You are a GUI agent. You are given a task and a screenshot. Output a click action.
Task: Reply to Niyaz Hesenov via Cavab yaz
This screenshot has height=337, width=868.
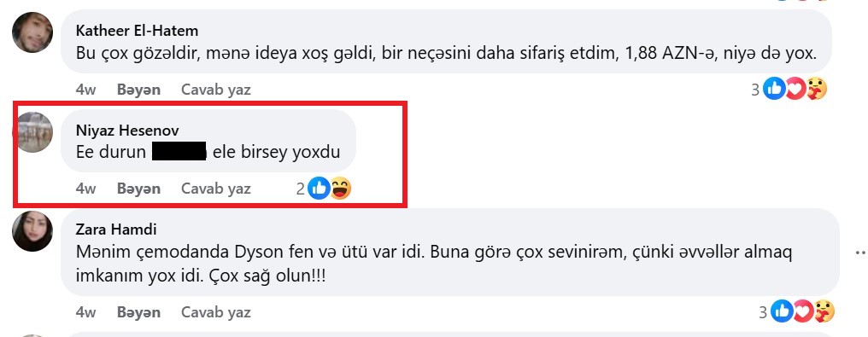click(216, 189)
